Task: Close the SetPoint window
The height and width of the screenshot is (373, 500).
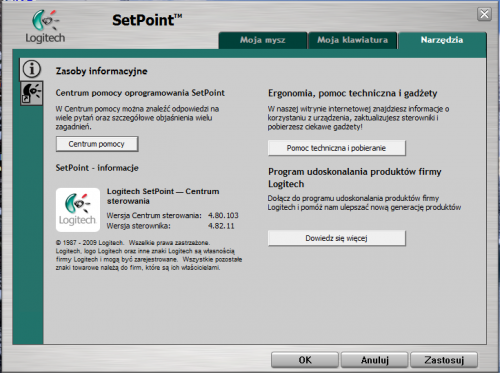Action: pyautogui.click(x=484, y=14)
